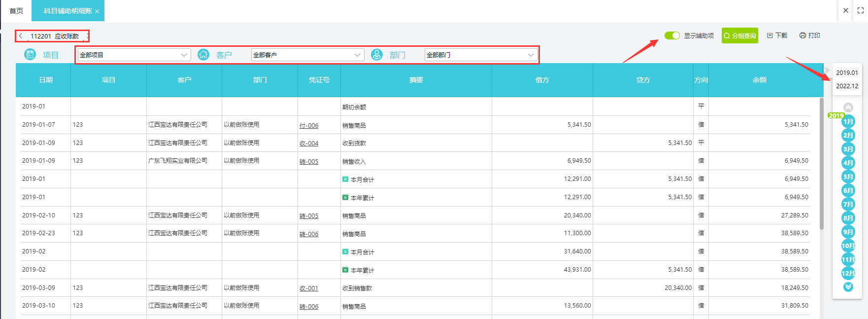Open the 全部部门 dropdown

480,55
